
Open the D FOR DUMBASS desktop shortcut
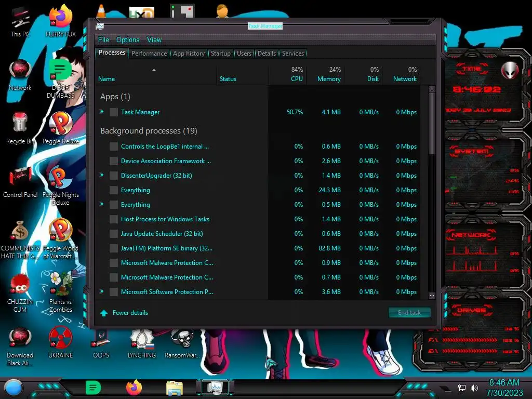click(60, 79)
